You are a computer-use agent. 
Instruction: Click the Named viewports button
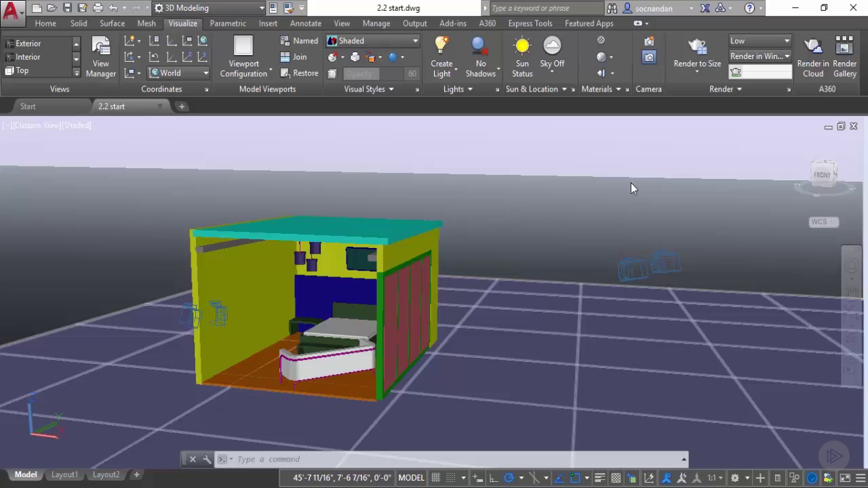(x=299, y=41)
